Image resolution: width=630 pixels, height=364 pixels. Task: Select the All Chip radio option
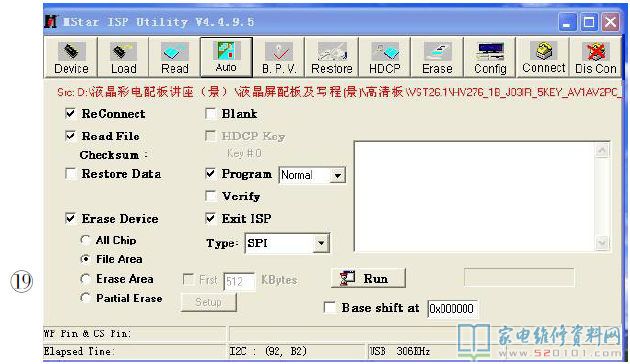pyautogui.click(x=85, y=240)
